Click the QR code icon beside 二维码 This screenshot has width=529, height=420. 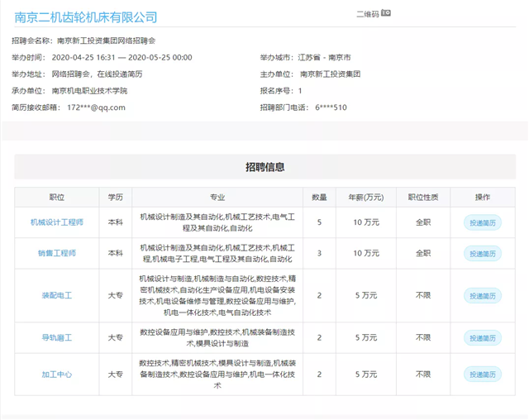[385, 13]
